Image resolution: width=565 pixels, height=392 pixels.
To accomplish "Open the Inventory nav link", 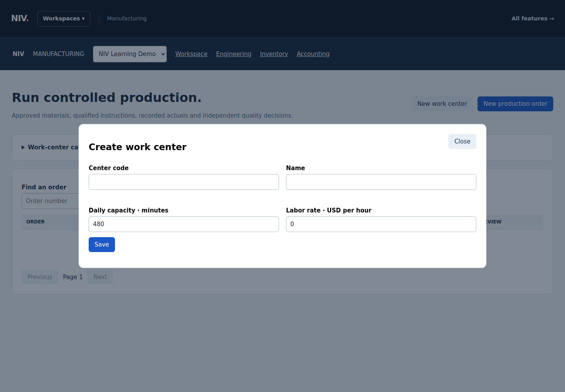I will tap(274, 54).
